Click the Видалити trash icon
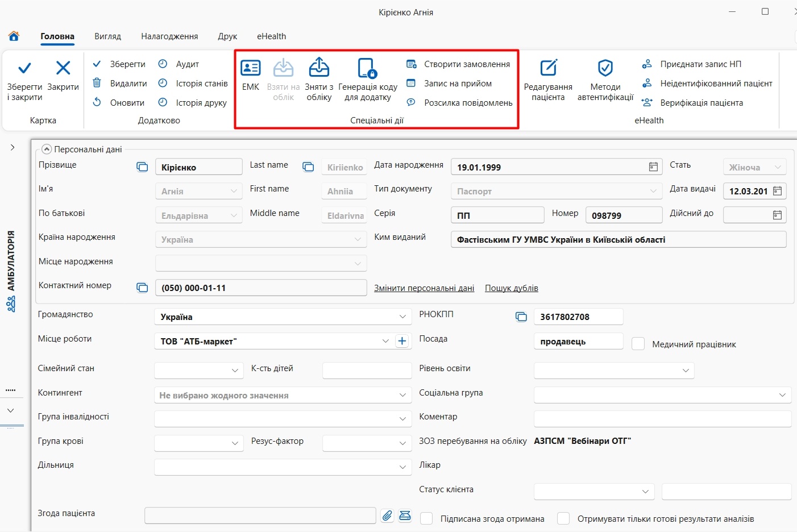This screenshot has width=797, height=532. point(97,83)
